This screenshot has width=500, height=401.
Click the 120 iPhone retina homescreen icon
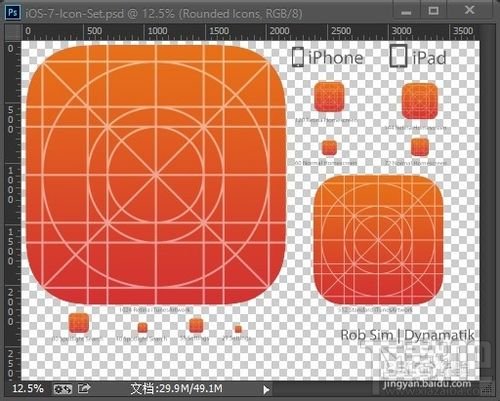[x=329, y=97]
